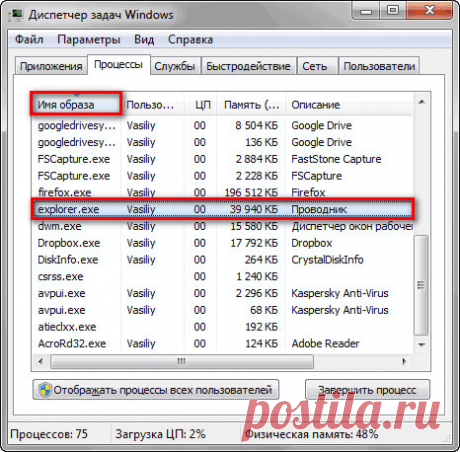The image size is (460, 452).
Task: Click Отображать процессы всех пользователей button
Action: 156,390
